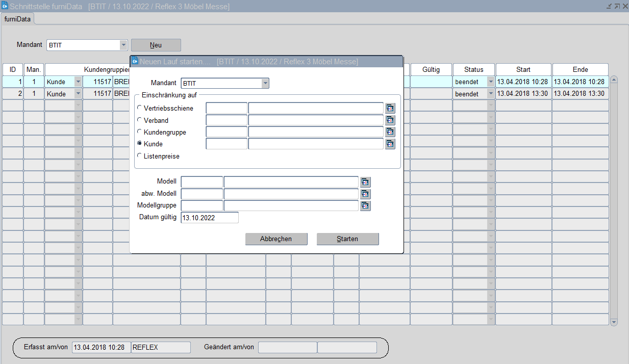Click the Neu button
This screenshot has width=629, height=364.
click(x=156, y=45)
